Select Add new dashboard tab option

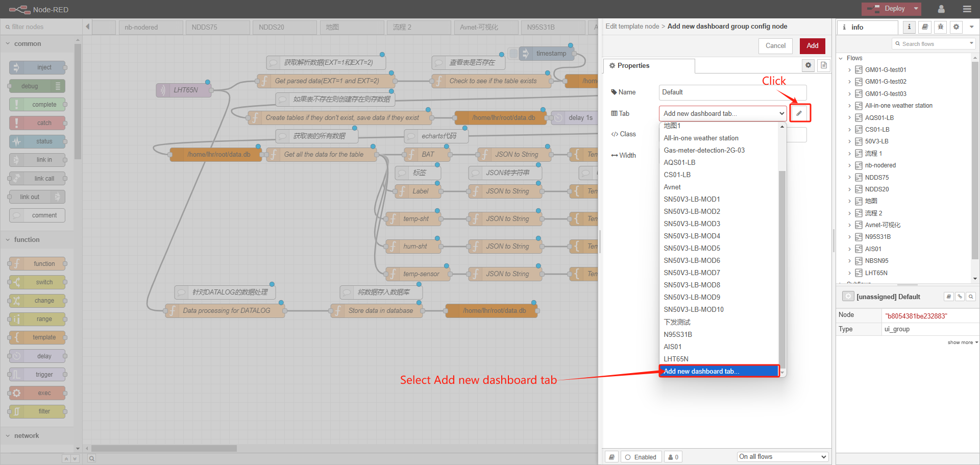pos(719,371)
